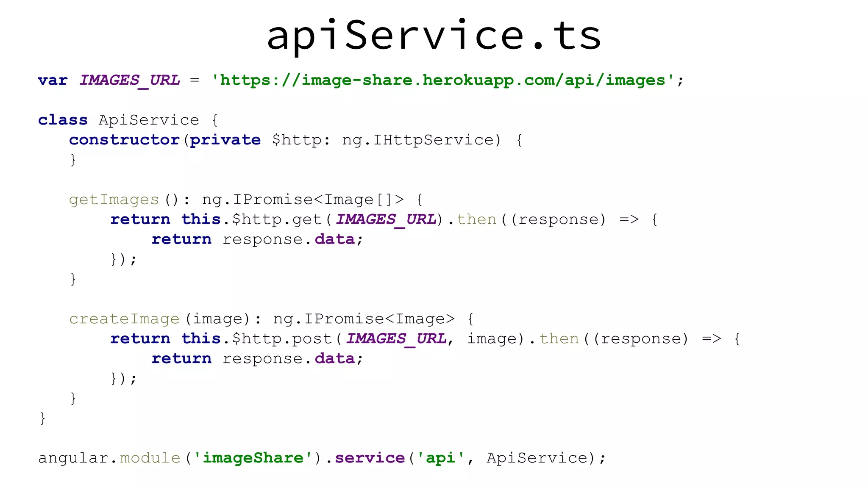Screen dimensions: 868x488
Task: Click the 'api' string literal
Action: 440,458
